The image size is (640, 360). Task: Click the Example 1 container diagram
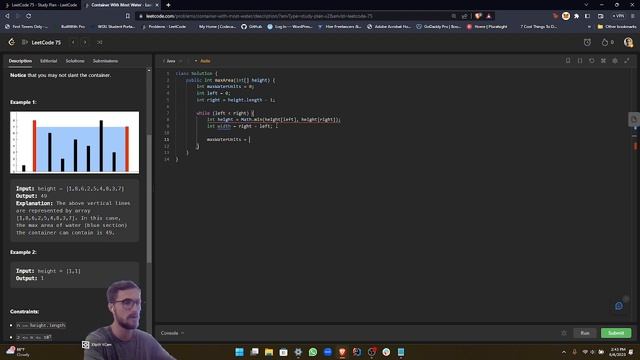coord(74,142)
